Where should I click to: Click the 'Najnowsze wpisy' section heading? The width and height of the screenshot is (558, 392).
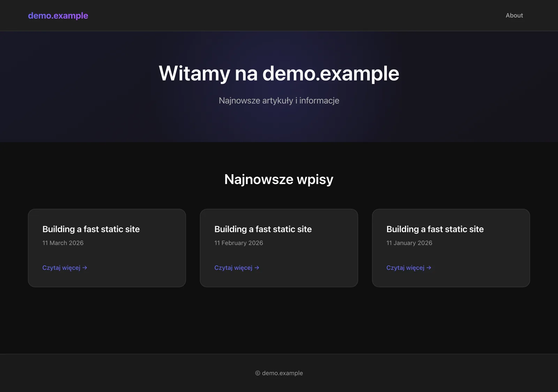(279, 179)
